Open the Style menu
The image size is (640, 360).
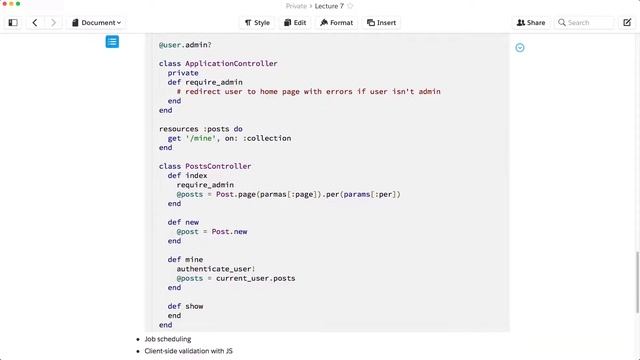click(257, 23)
